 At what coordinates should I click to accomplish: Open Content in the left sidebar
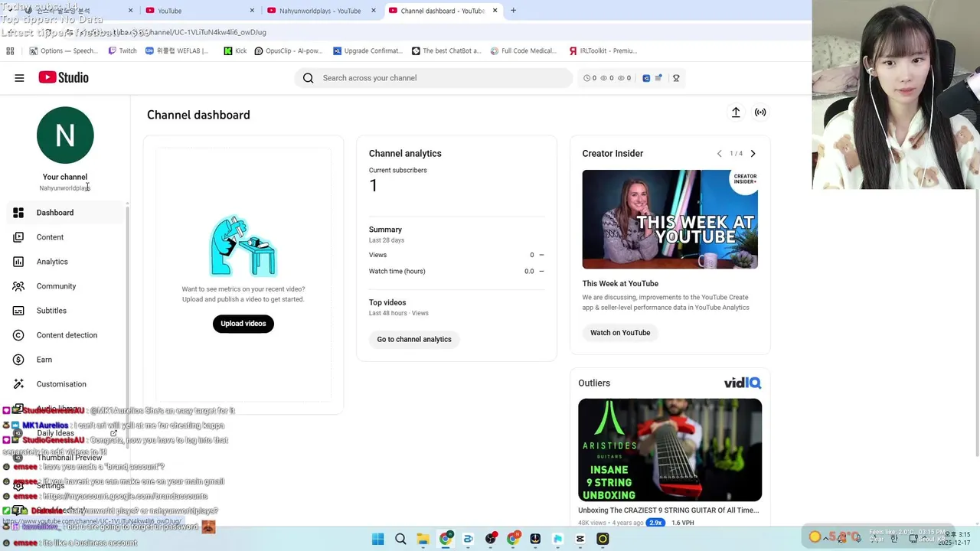pyautogui.click(x=65, y=237)
